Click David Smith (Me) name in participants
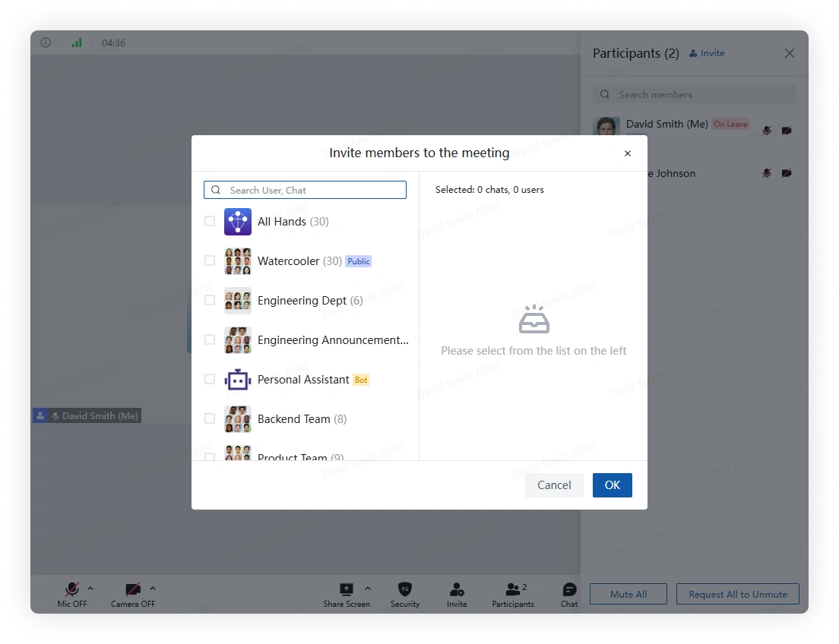Screen dimensions: 839x644 pos(667,124)
